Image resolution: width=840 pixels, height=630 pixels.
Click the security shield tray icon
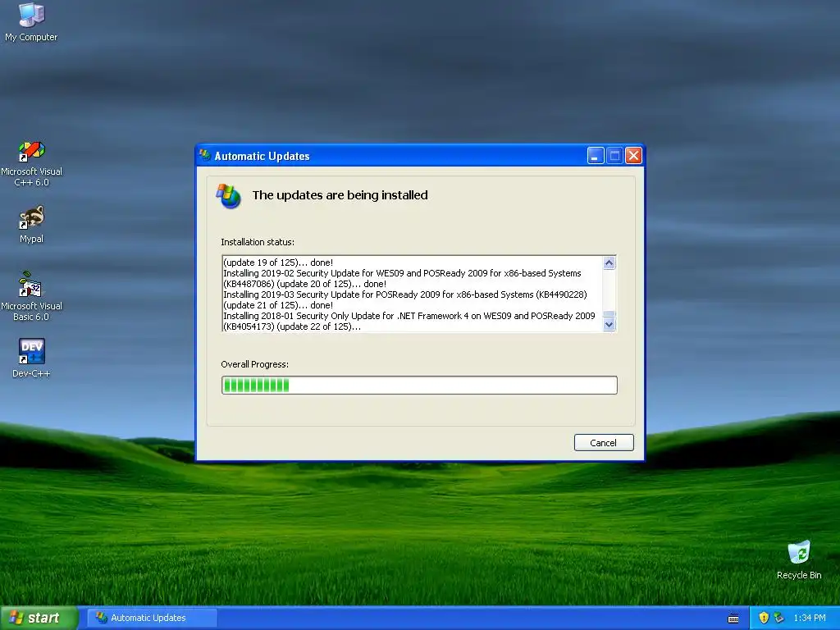coord(764,618)
